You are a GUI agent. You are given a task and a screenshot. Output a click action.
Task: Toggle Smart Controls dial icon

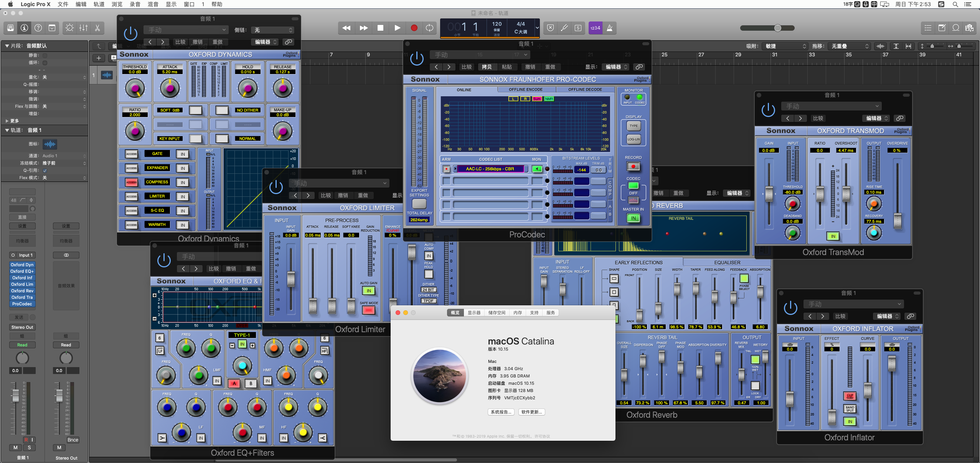[x=69, y=28]
